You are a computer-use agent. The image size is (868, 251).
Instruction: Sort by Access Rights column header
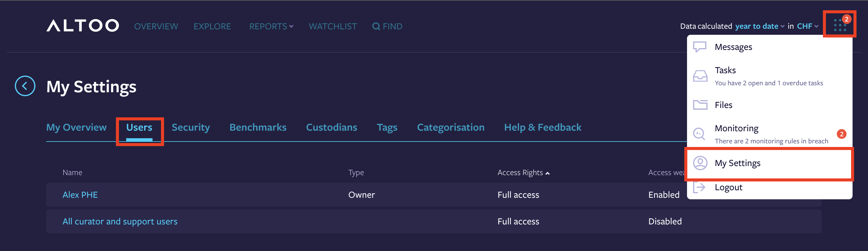(523, 172)
